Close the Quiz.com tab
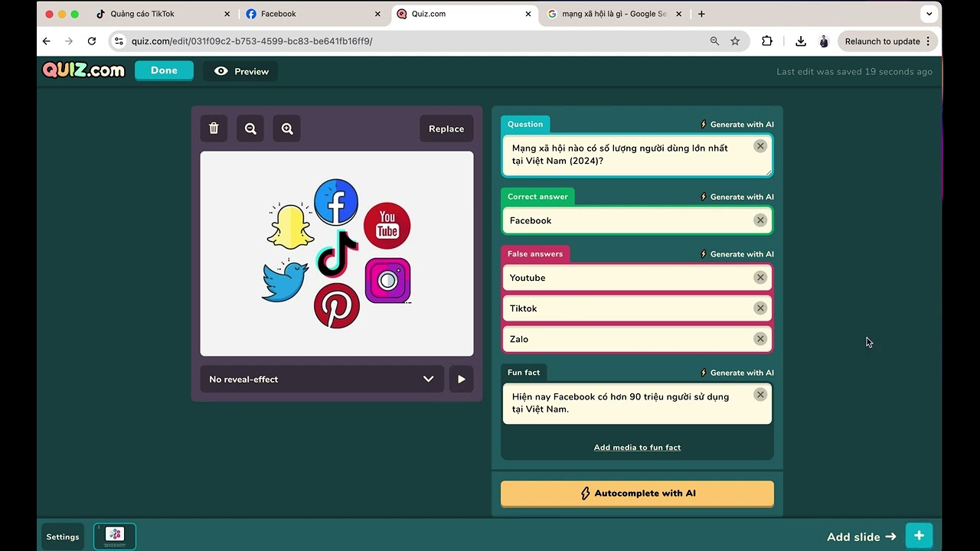980x551 pixels. tap(528, 14)
